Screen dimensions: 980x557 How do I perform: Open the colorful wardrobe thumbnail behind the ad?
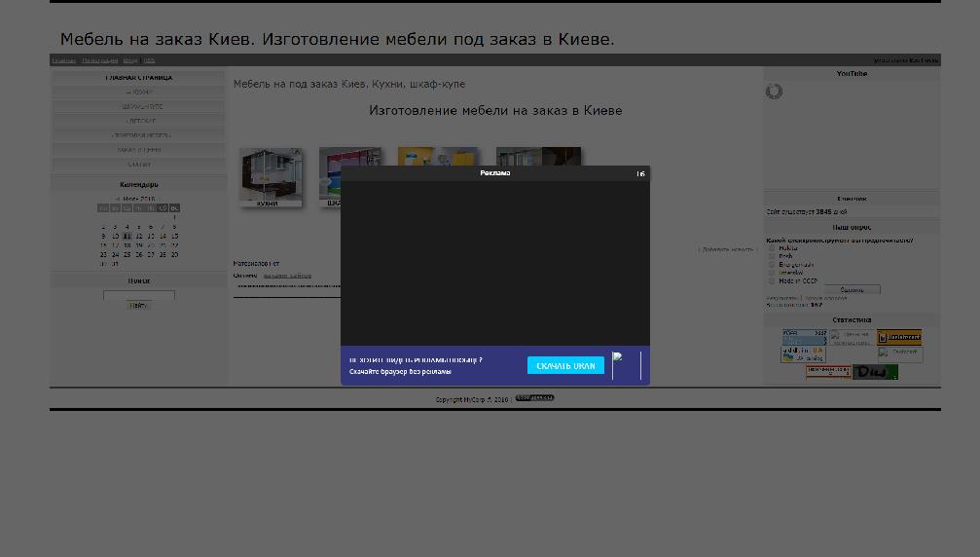click(x=330, y=177)
